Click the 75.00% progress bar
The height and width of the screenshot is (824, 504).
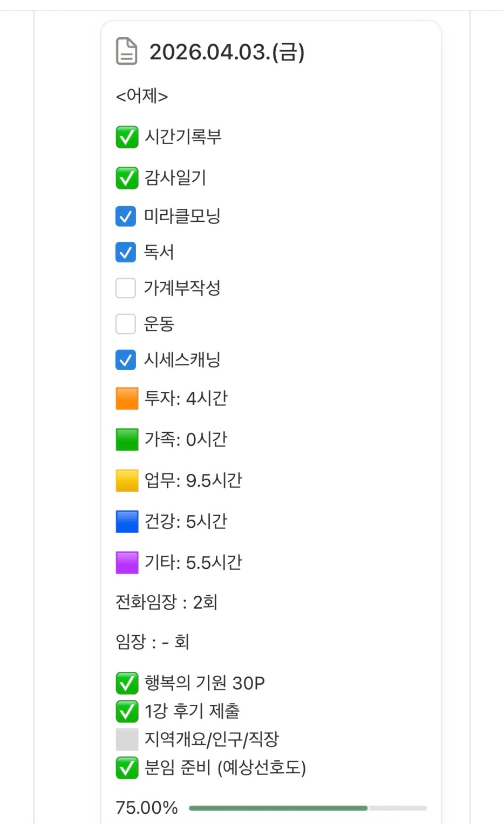coord(308,808)
